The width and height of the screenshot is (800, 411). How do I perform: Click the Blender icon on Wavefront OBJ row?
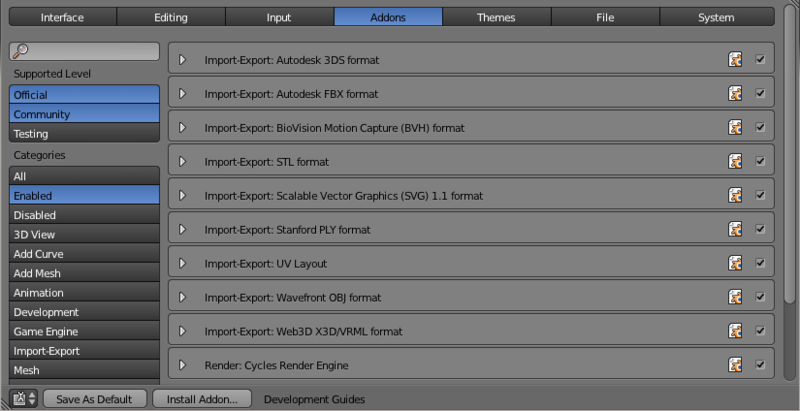coord(735,297)
